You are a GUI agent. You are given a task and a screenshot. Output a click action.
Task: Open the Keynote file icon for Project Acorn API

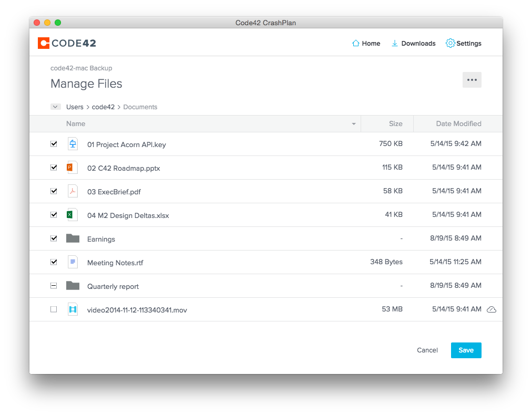point(73,143)
